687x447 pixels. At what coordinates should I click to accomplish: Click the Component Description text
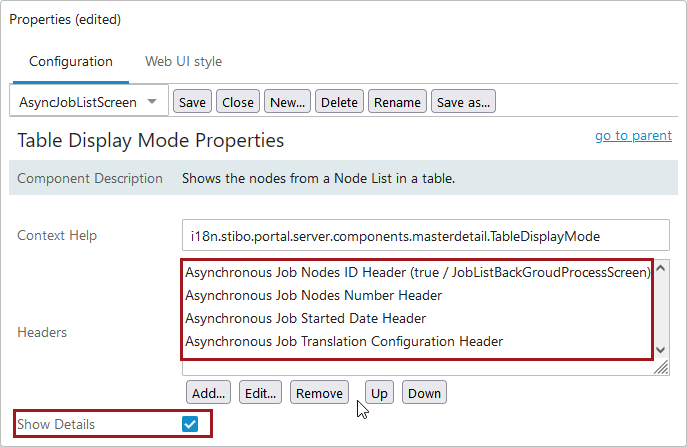90,178
